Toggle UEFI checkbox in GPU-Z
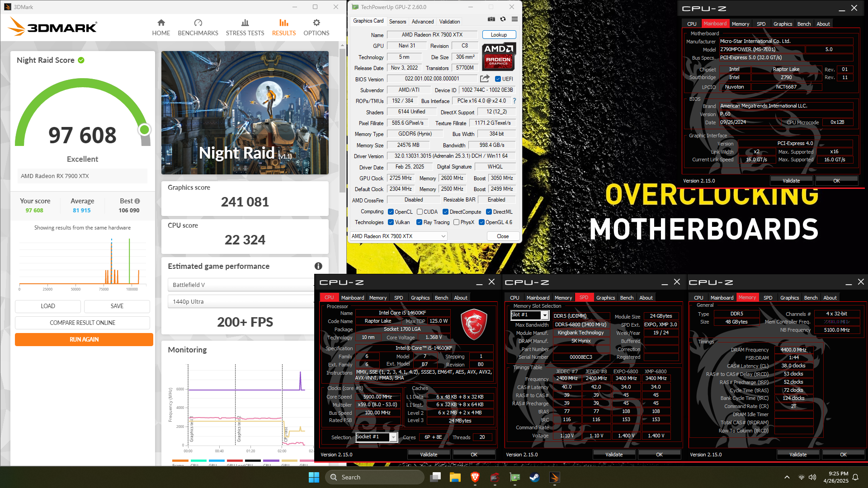The width and height of the screenshot is (868, 488). click(498, 79)
